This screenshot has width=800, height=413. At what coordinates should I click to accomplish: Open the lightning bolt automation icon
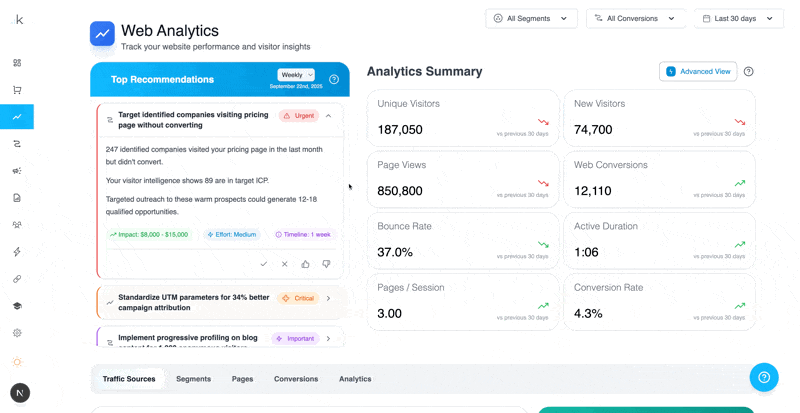pos(17,252)
